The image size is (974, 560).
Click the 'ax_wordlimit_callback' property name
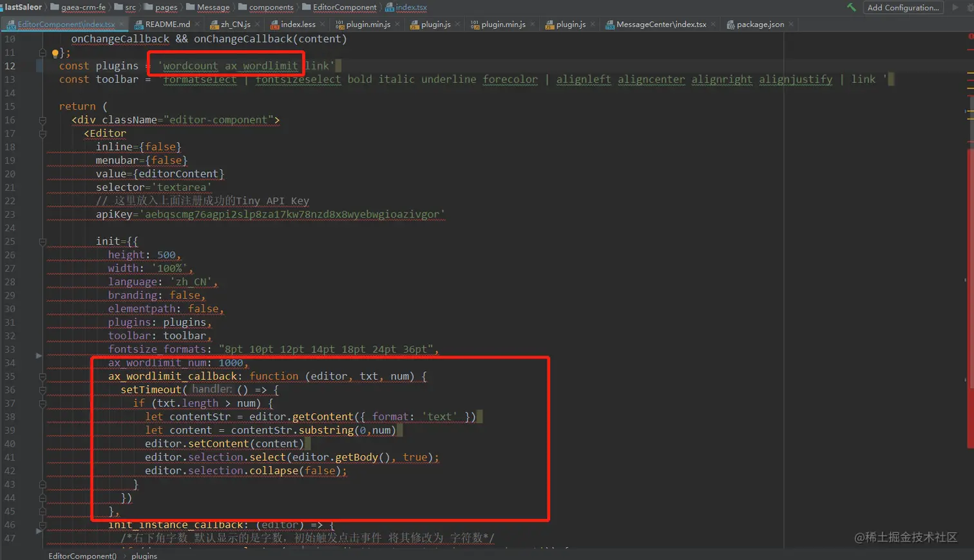[x=173, y=377]
